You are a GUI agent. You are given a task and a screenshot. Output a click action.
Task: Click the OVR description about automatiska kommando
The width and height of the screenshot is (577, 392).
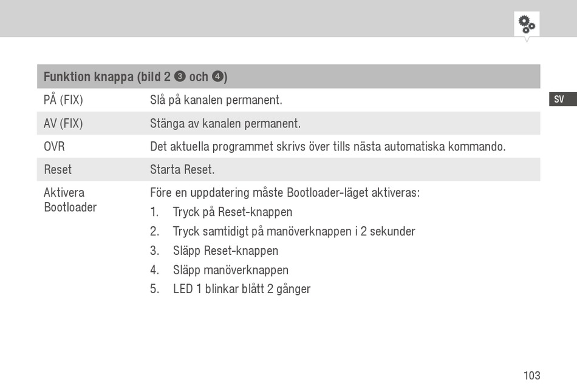pyautogui.click(x=328, y=146)
